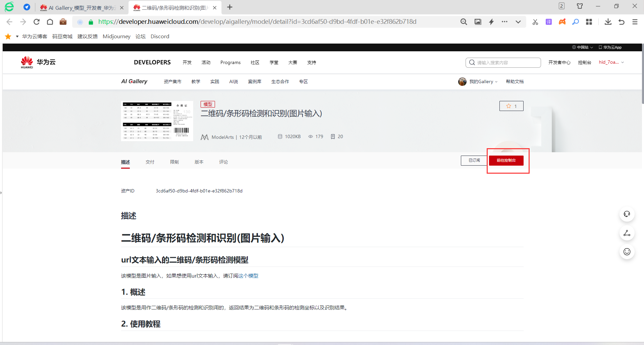The image size is (644, 345).
Task: Click the AI Gallery logo text
Action: click(134, 81)
